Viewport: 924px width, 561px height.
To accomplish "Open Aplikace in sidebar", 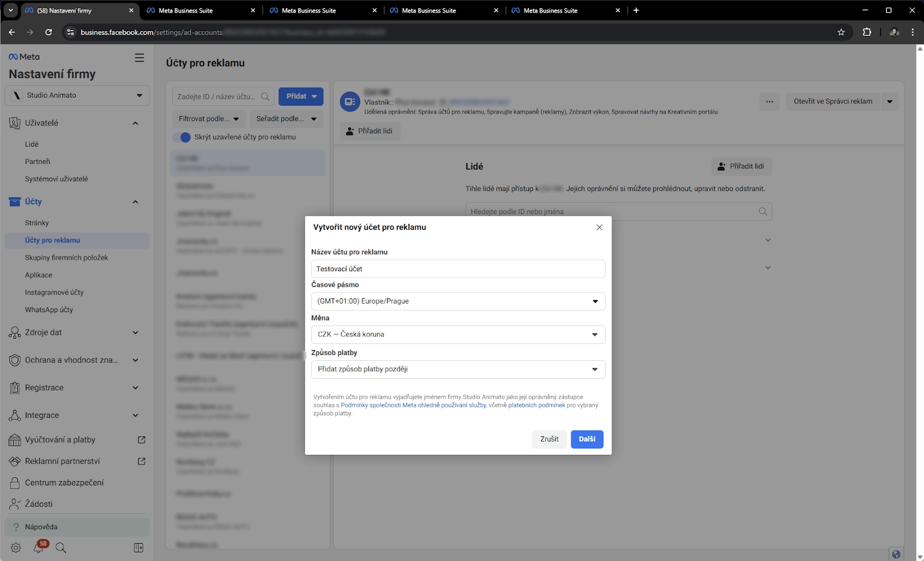I will pos(39,275).
